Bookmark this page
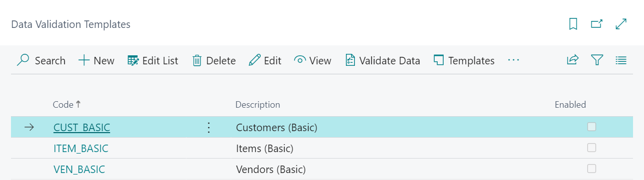The width and height of the screenshot is (644, 180). click(x=573, y=24)
